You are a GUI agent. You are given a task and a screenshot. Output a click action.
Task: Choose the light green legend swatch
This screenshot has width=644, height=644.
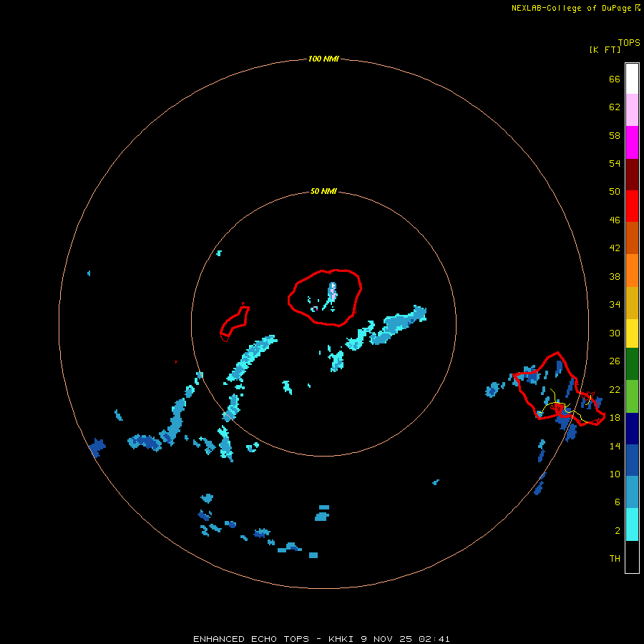click(632, 396)
